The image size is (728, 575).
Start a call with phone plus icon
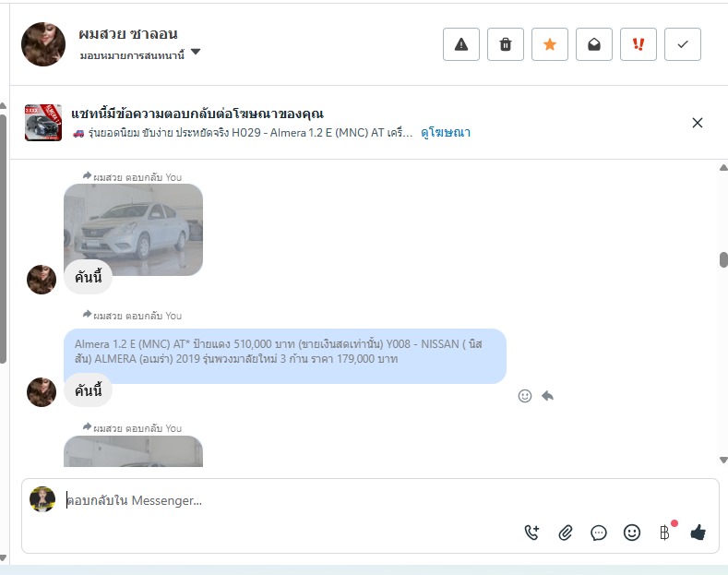531,533
